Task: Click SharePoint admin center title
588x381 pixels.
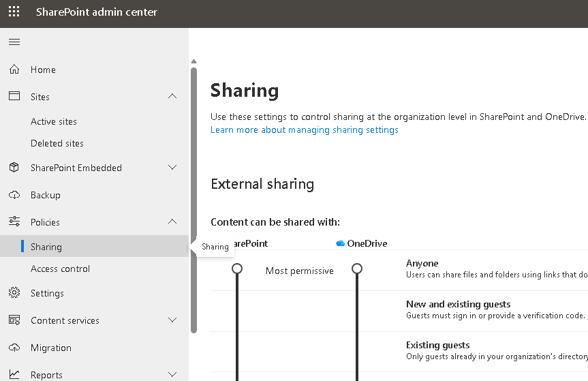Action: [x=96, y=12]
